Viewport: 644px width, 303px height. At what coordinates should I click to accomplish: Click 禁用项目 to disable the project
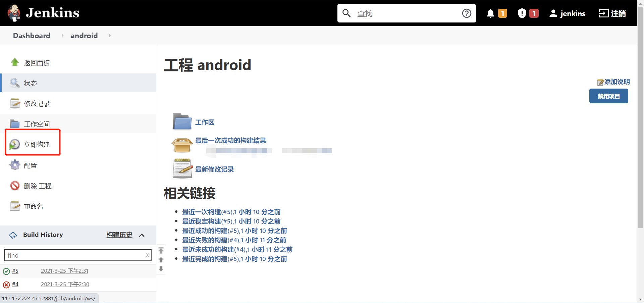pos(608,96)
